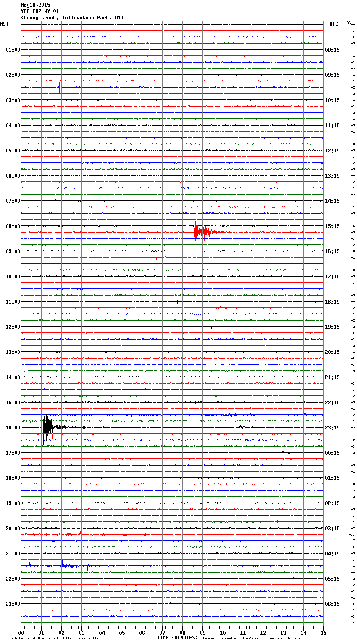Click minute 09 on the bottom axis
The width and height of the screenshot is (357, 644).
202,633
